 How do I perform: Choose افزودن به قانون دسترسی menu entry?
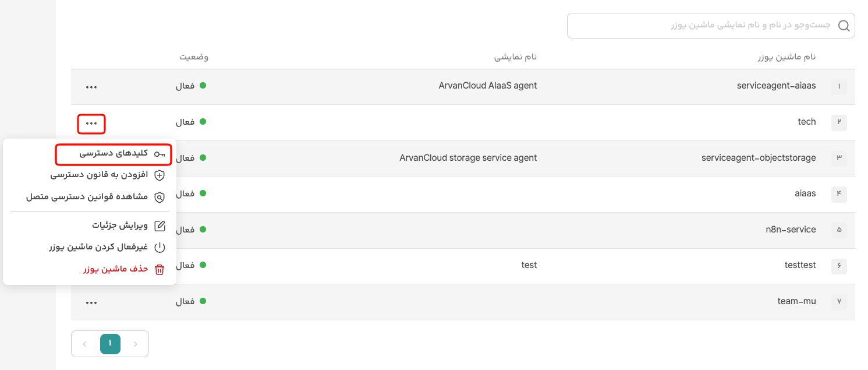[x=99, y=175]
